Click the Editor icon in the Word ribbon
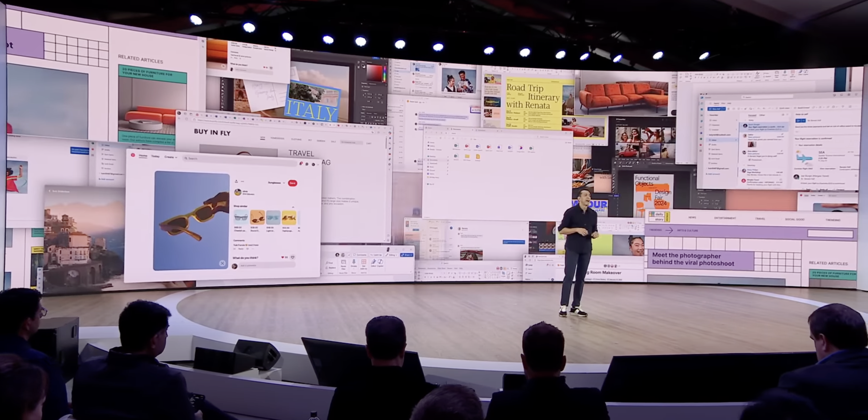 [x=374, y=262]
